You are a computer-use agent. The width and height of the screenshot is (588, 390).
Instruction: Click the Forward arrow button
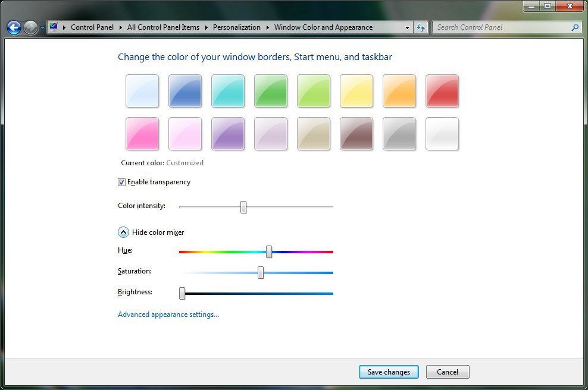pyautogui.click(x=30, y=27)
